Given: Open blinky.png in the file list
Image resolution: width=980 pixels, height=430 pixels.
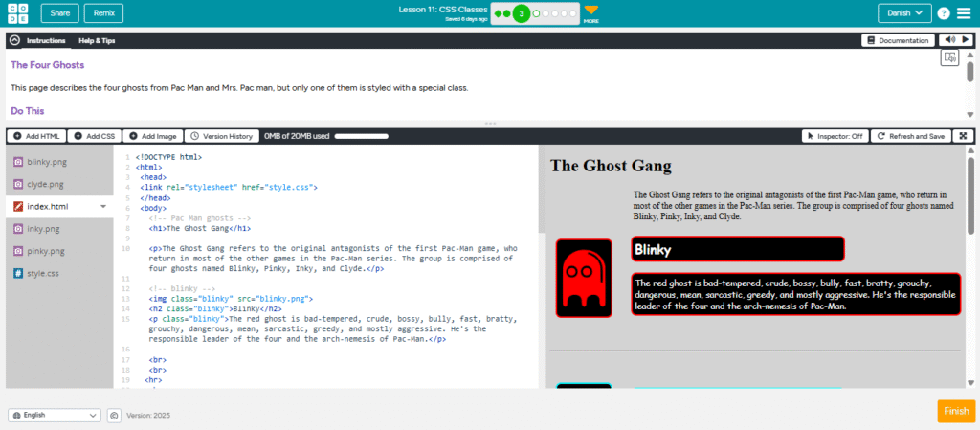Looking at the screenshot, I should point(45,162).
